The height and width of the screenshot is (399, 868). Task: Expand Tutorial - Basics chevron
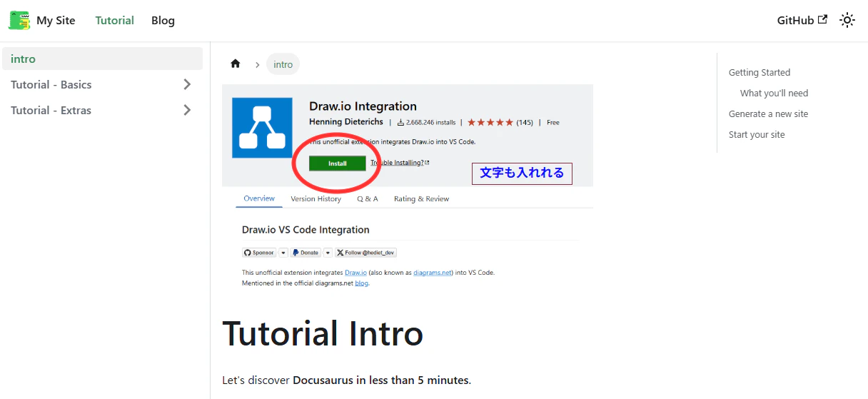(187, 84)
